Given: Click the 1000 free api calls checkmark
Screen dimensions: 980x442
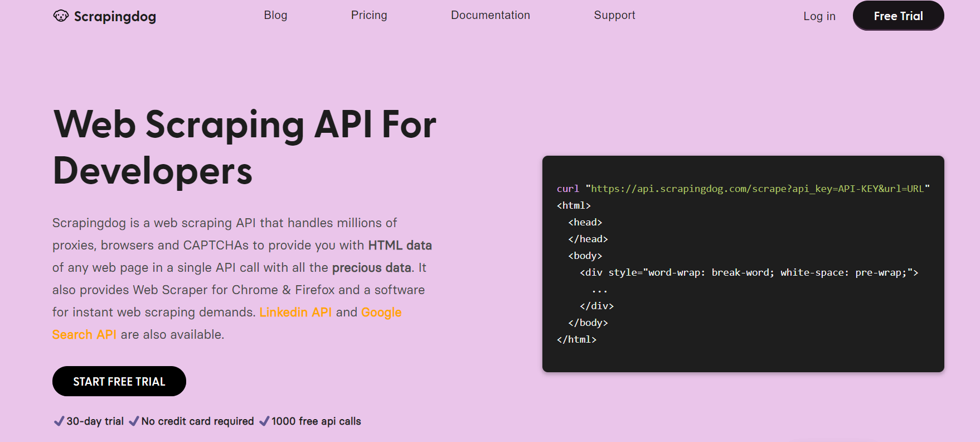Looking at the screenshot, I should pyautogui.click(x=264, y=421).
